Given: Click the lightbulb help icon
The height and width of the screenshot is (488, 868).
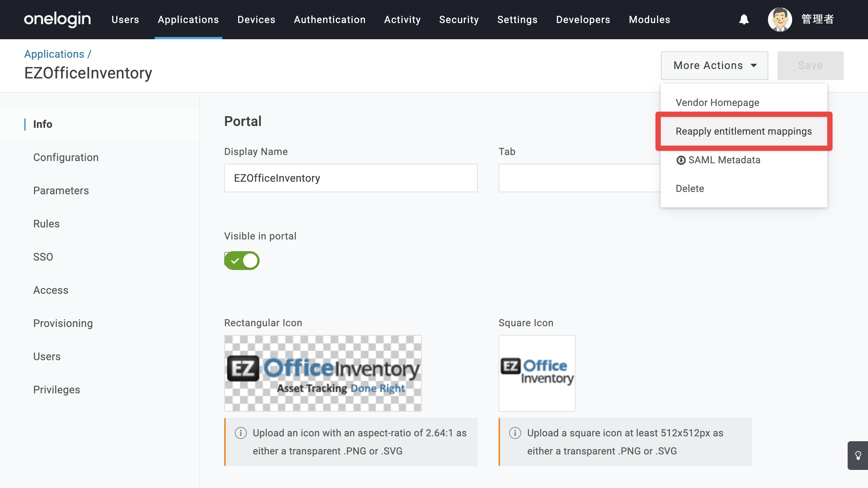Looking at the screenshot, I should [858, 456].
